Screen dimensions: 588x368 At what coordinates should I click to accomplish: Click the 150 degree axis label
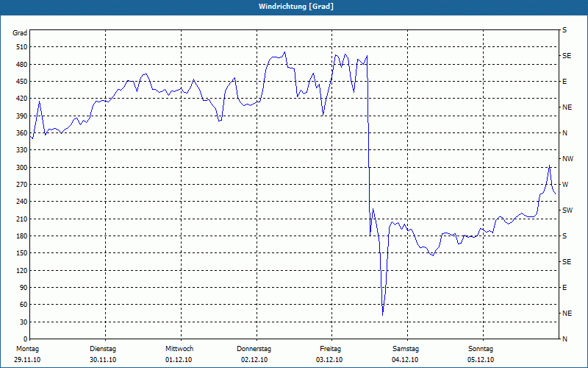[x=22, y=253]
